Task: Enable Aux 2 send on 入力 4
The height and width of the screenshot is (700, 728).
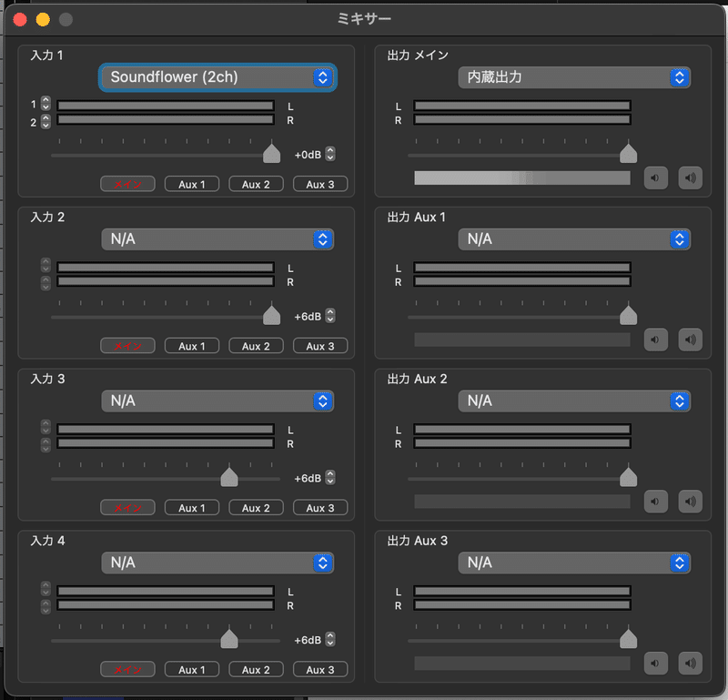Action: tap(256, 669)
